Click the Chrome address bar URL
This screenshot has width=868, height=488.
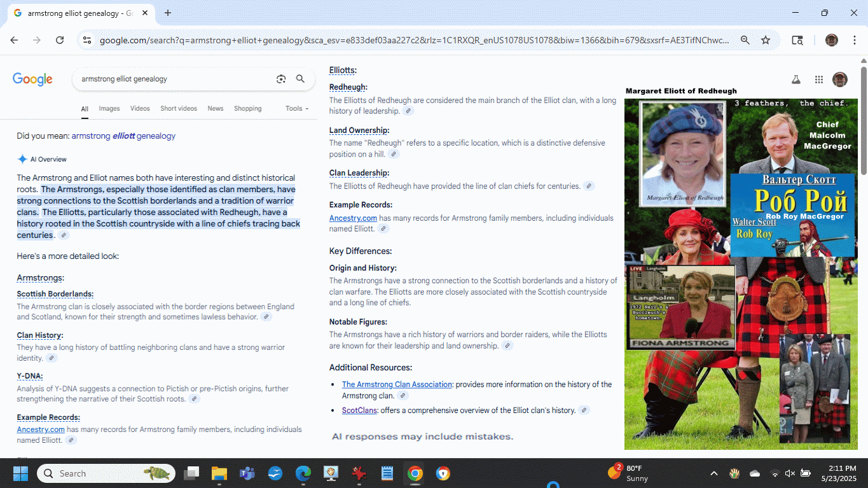tap(413, 40)
